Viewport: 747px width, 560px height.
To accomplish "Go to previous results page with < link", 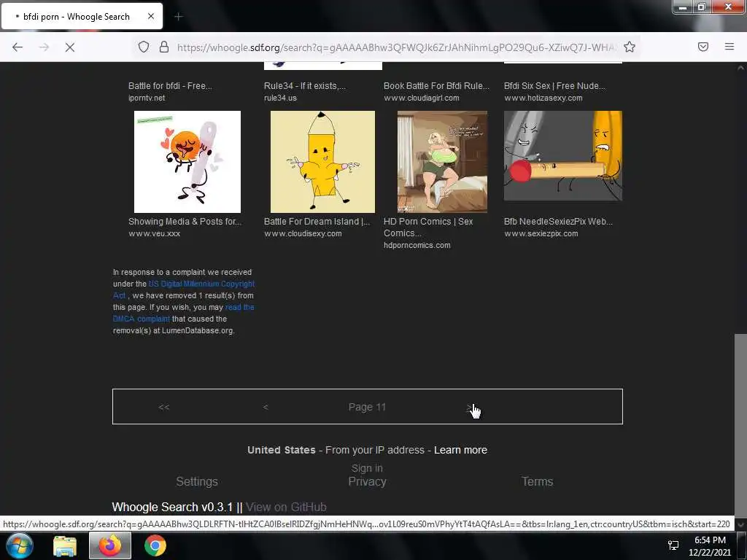I will click(266, 407).
